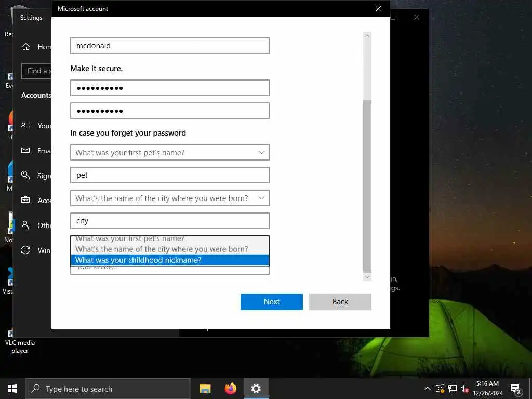Click the Find a setting search box
The image size is (532, 399).
point(37,71)
